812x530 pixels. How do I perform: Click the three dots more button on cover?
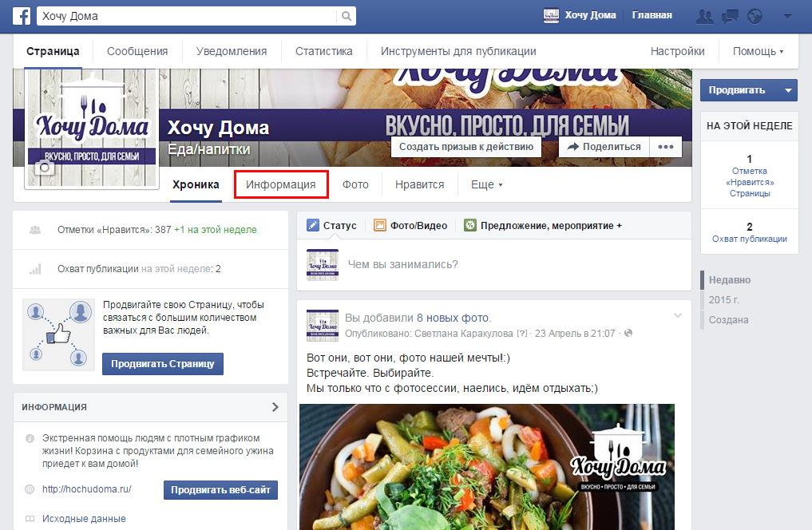(x=666, y=147)
